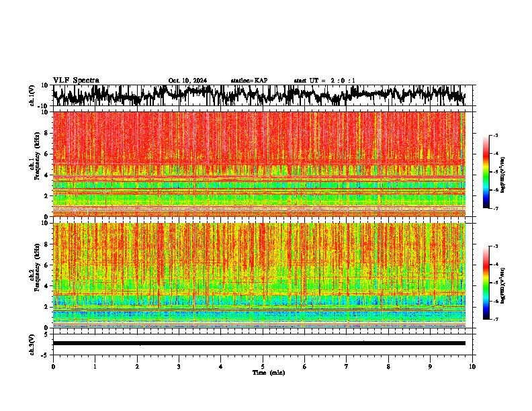
Task: Click the ch.1 spectrogram color scale bar
Action: [486, 172]
